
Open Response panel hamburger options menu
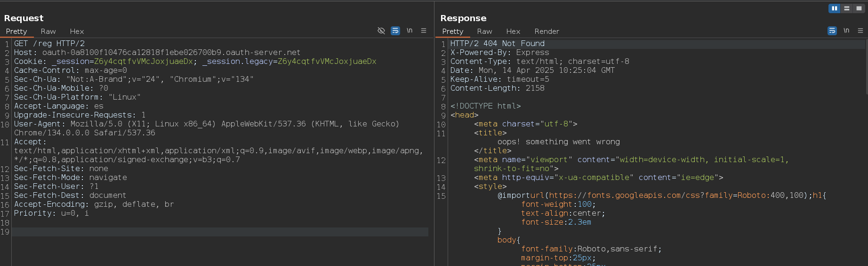click(x=860, y=31)
